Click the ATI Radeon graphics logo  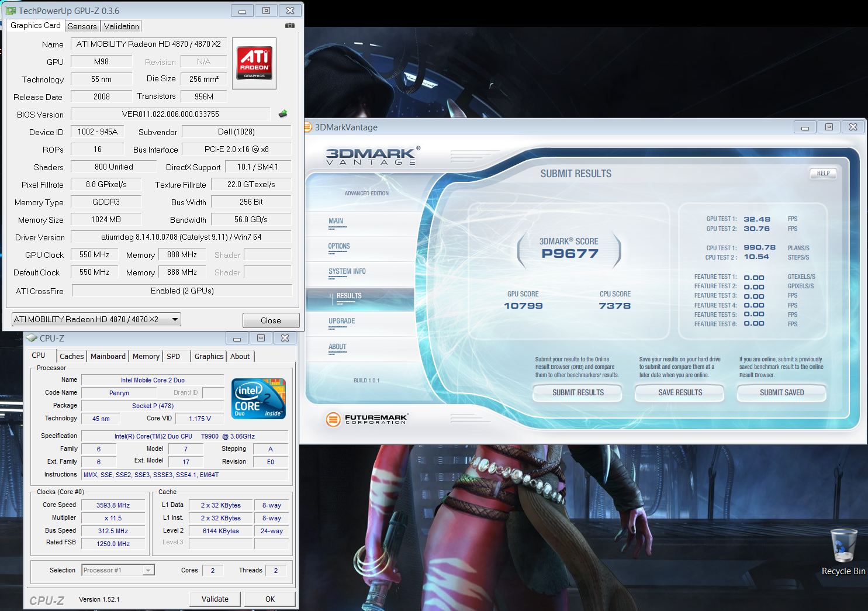tap(254, 63)
